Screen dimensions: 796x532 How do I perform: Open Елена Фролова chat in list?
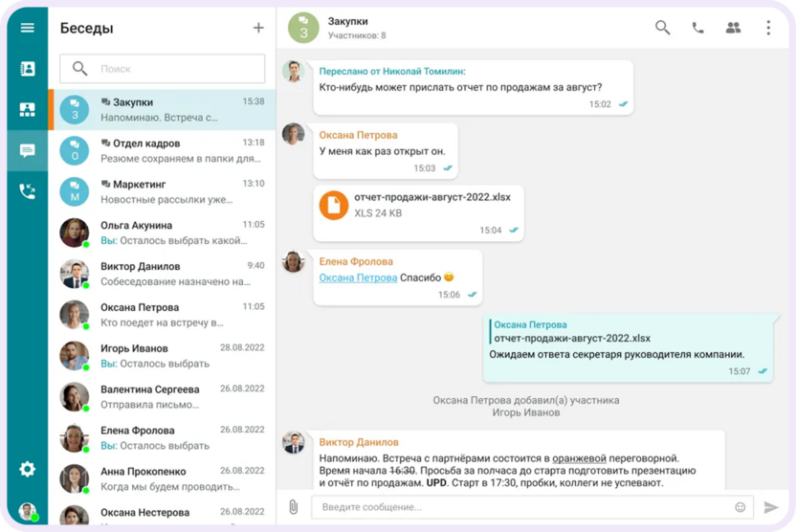click(x=163, y=438)
